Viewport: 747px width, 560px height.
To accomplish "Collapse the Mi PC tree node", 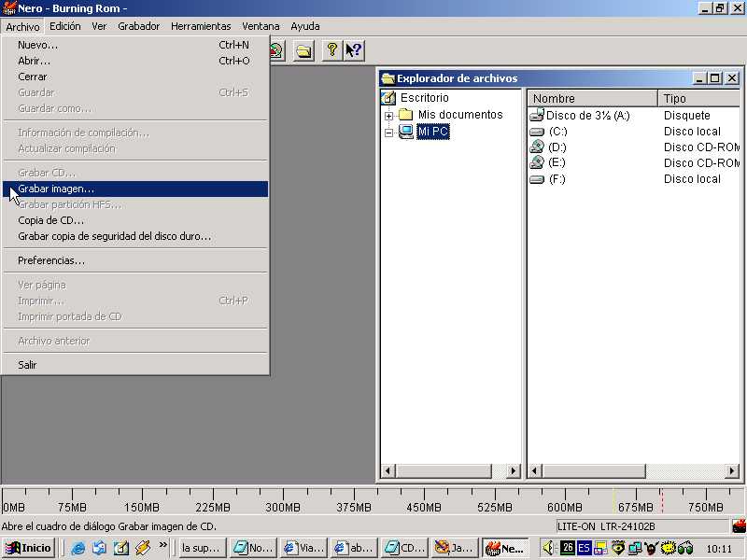I will coord(388,133).
